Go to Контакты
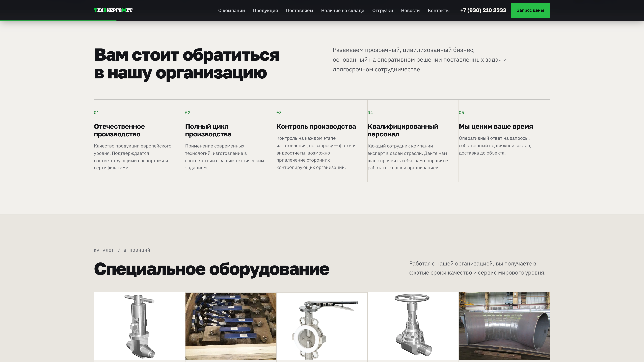This screenshot has height=362, width=644. coord(439,11)
